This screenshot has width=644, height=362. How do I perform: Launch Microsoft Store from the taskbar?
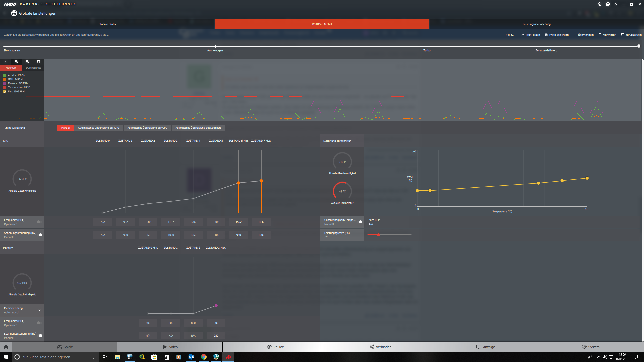click(x=154, y=357)
